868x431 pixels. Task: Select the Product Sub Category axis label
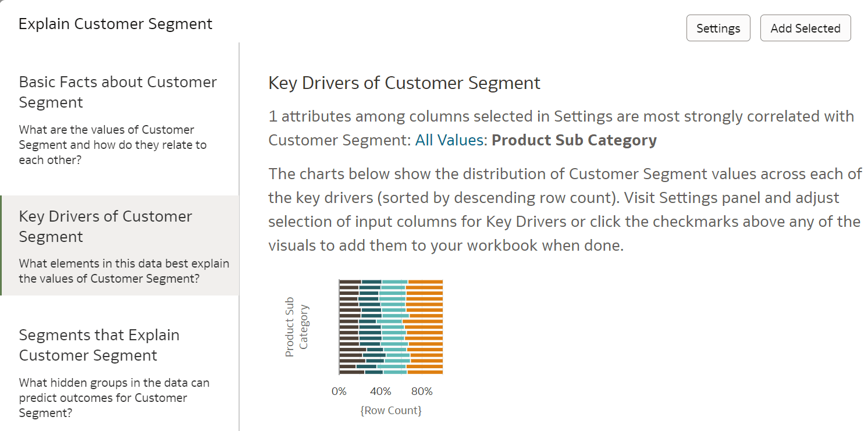[298, 326]
